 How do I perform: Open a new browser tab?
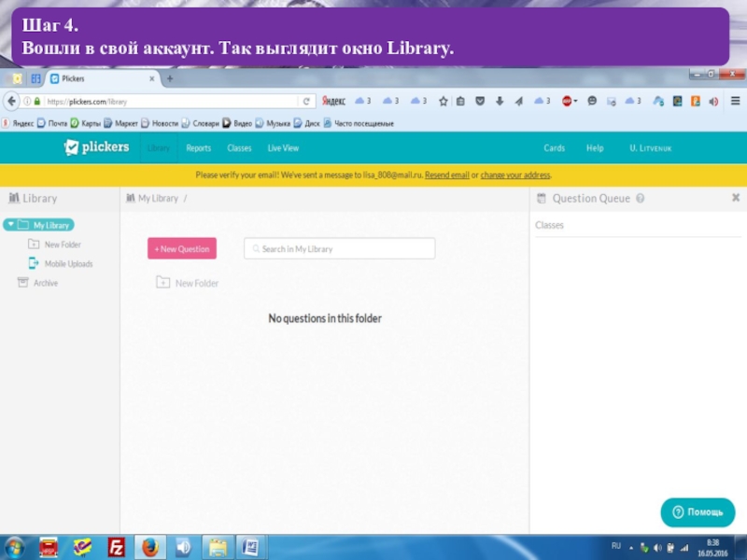click(170, 78)
